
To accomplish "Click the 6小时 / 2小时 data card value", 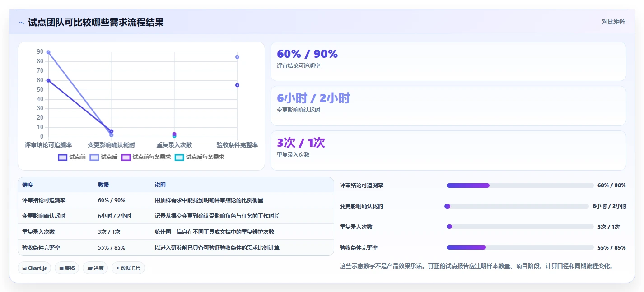I will click(313, 98).
